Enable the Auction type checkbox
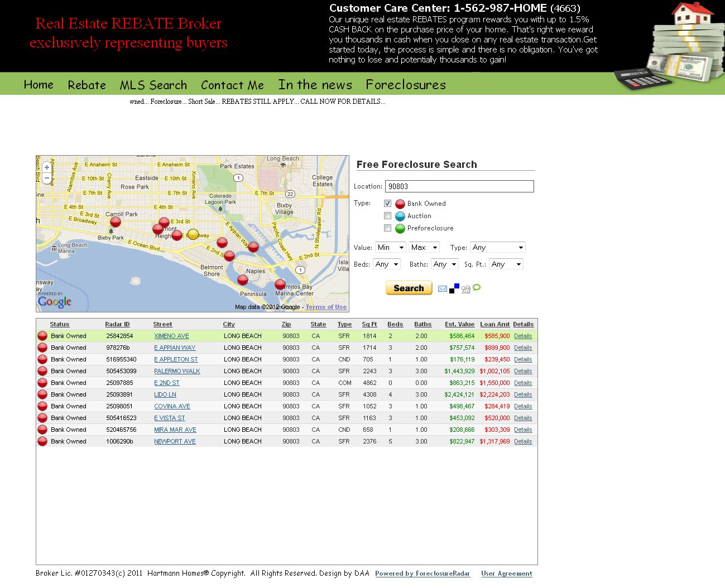The image size is (725, 588). coord(387,216)
